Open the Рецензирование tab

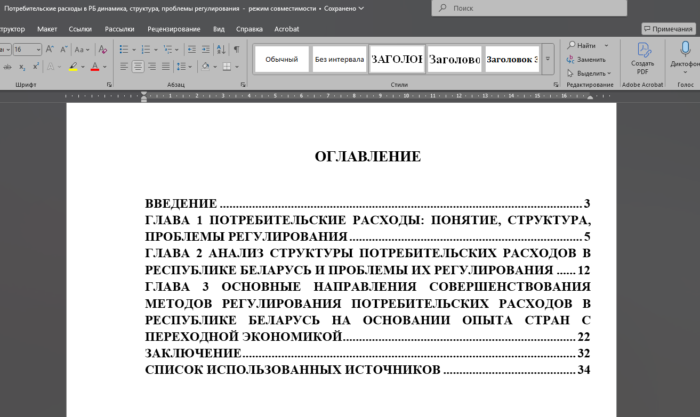click(x=174, y=29)
